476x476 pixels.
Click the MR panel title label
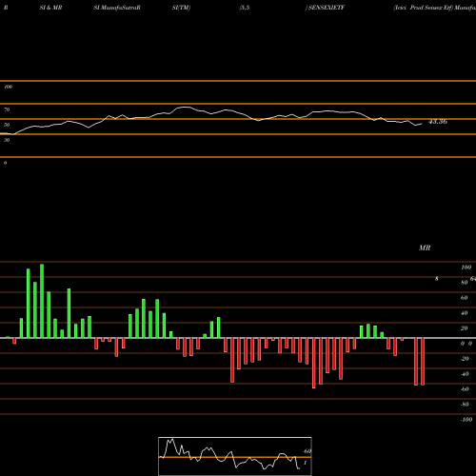coord(425,248)
